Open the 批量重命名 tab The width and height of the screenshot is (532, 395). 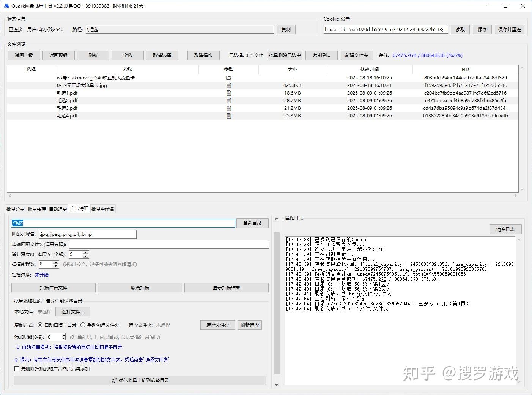(102, 209)
